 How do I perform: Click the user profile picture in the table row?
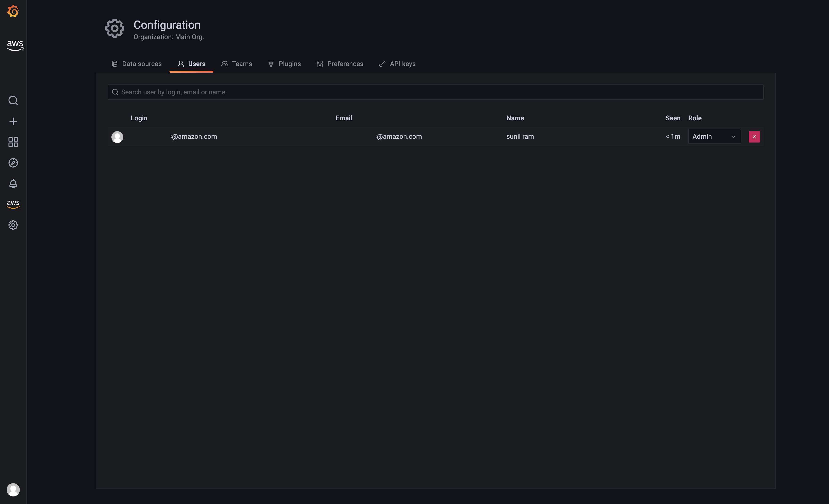click(x=117, y=137)
